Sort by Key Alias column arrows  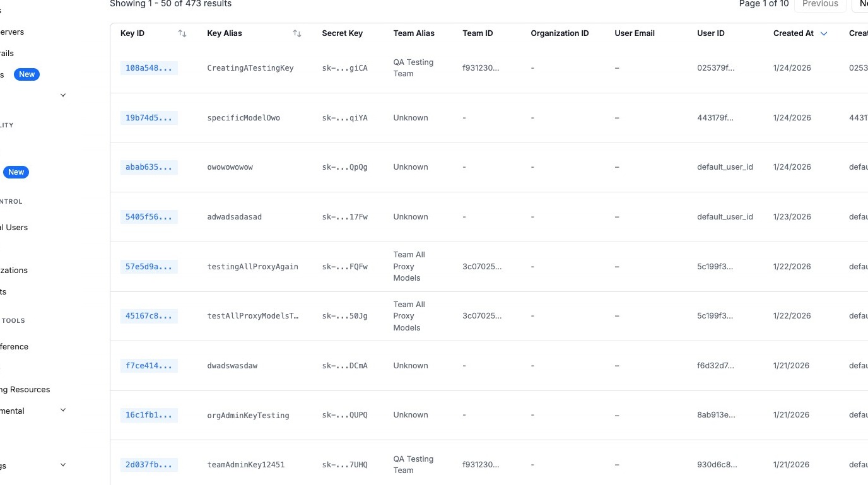coord(297,33)
